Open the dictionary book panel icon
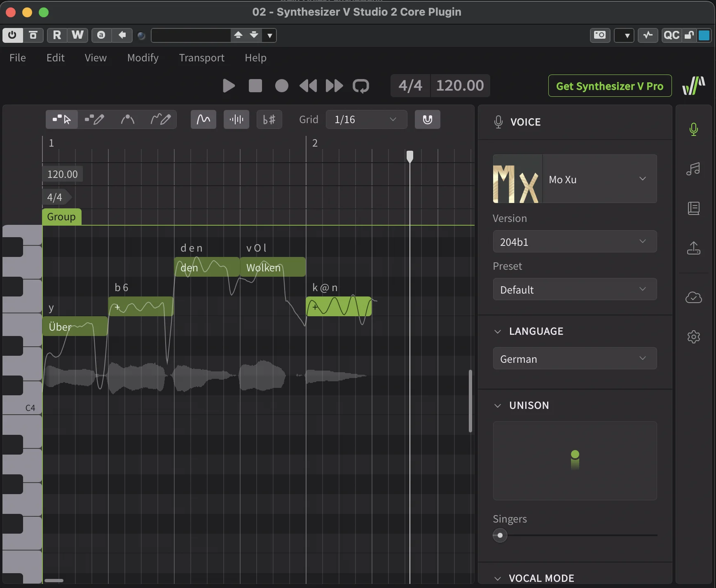 point(694,208)
